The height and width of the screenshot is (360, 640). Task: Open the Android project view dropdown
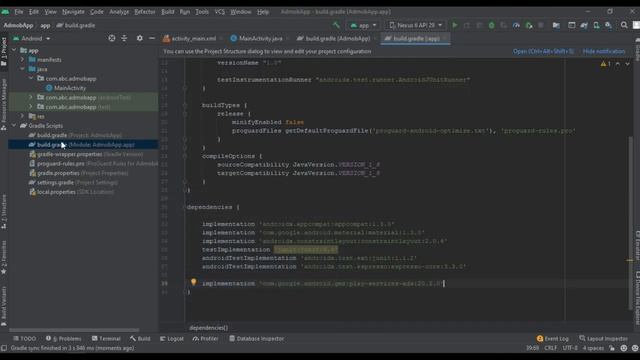tap(32, 38)
